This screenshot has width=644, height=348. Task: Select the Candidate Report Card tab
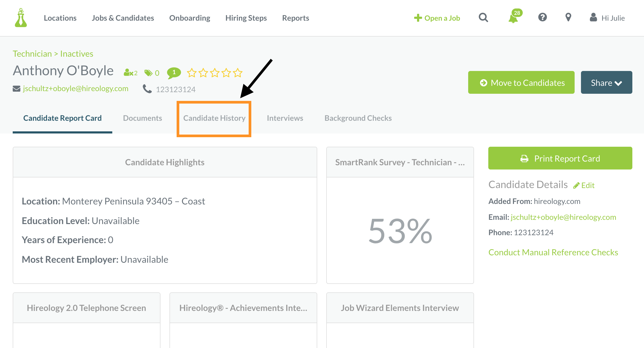pyautogui.click(x=62, y=118)
